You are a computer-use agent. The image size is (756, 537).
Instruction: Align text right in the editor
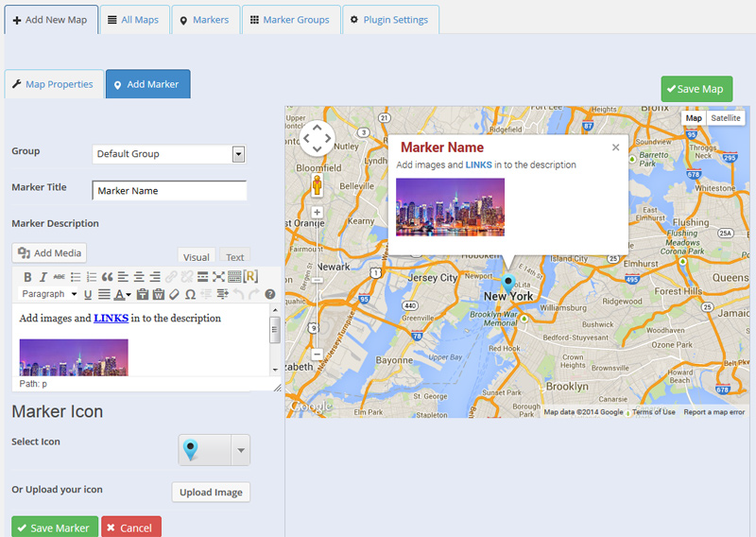[155, 277]
